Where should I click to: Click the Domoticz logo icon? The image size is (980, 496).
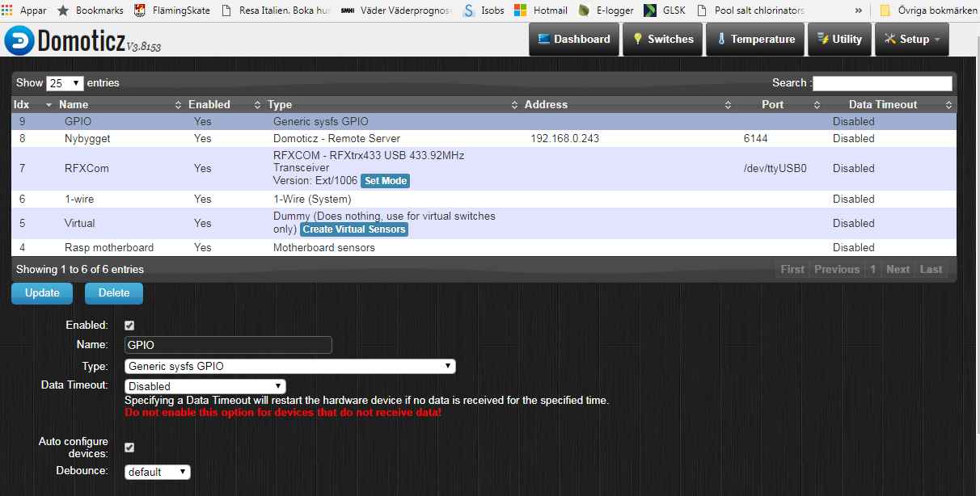tap(19, 41)
